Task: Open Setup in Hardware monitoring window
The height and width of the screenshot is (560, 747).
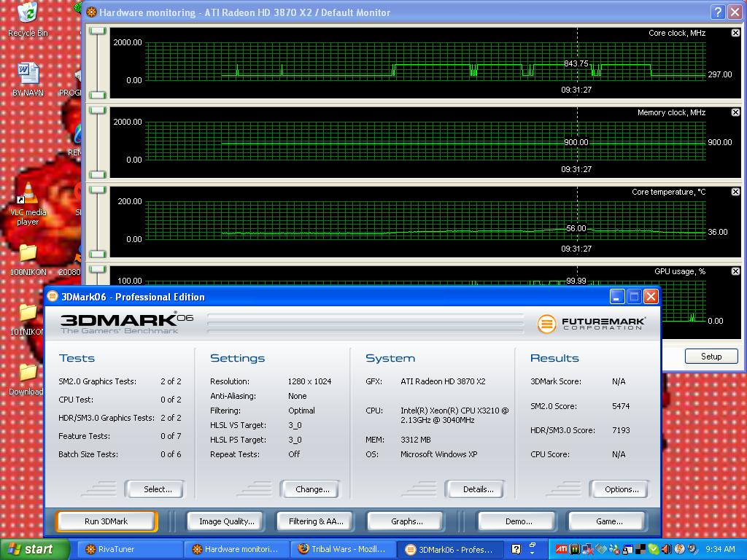Action: (x=711, y=357)
